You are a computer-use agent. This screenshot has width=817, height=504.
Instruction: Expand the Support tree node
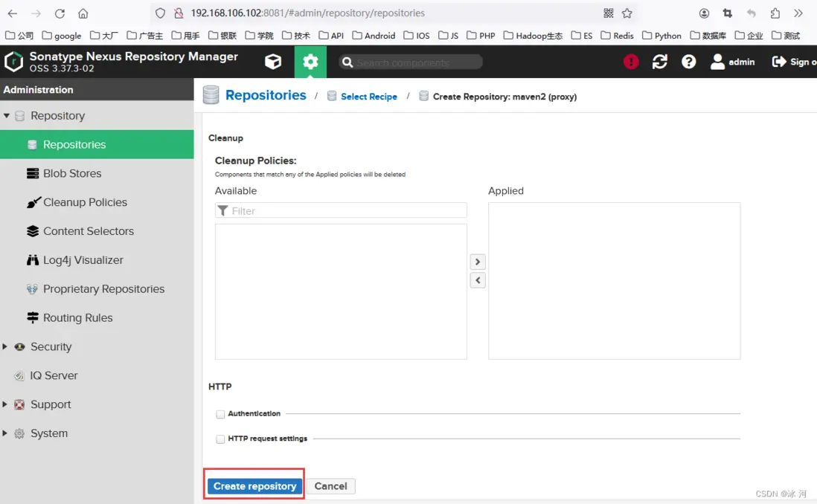6,404
